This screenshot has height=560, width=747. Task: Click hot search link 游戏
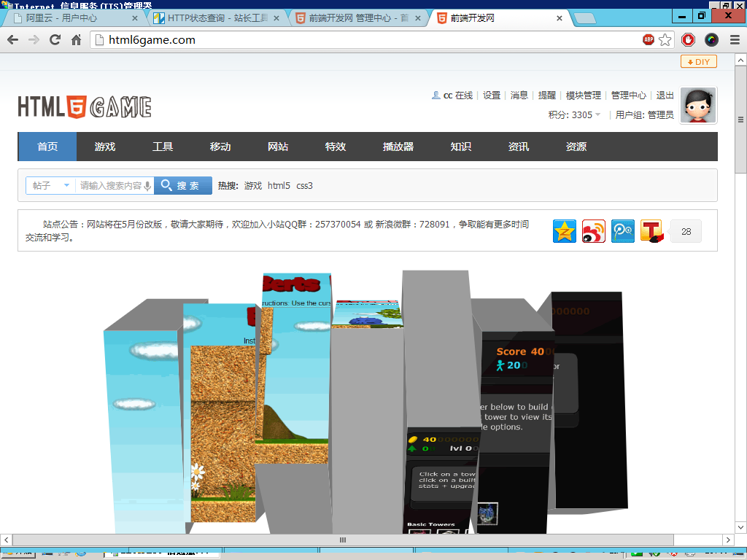point(253,186)
